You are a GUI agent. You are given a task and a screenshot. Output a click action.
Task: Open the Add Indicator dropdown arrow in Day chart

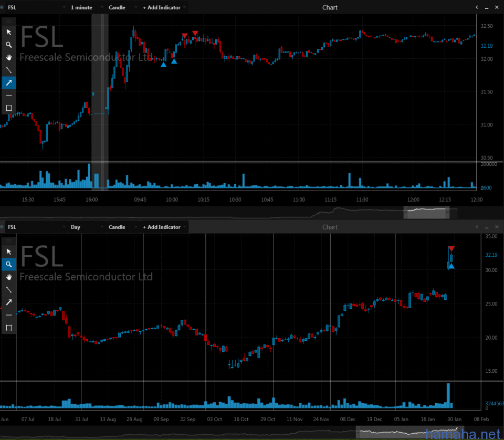coord(184,227)
